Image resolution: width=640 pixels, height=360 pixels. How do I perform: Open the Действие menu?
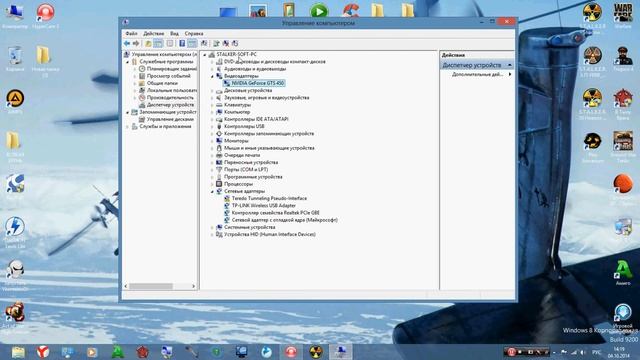tap(153, 33)
